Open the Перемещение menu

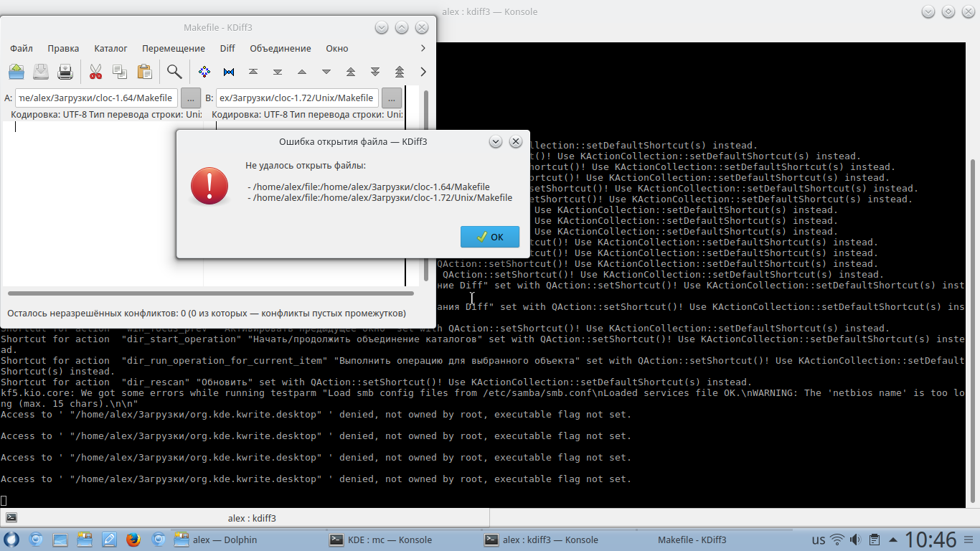[x=174, y=49]
